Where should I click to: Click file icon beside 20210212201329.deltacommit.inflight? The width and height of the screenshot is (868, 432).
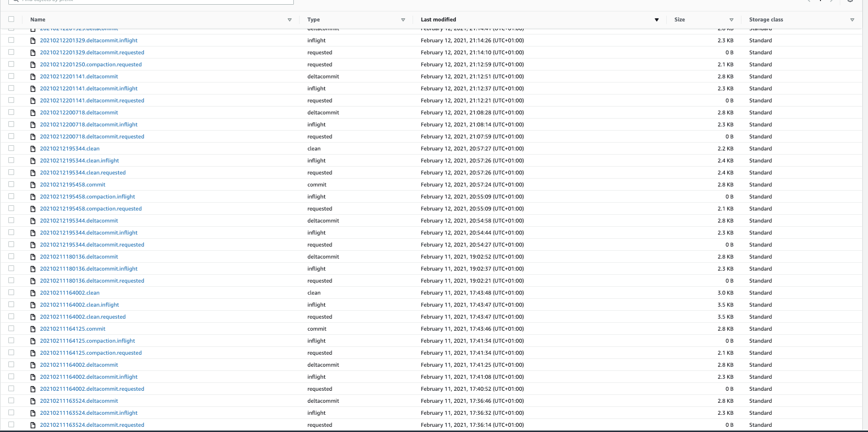33,41
